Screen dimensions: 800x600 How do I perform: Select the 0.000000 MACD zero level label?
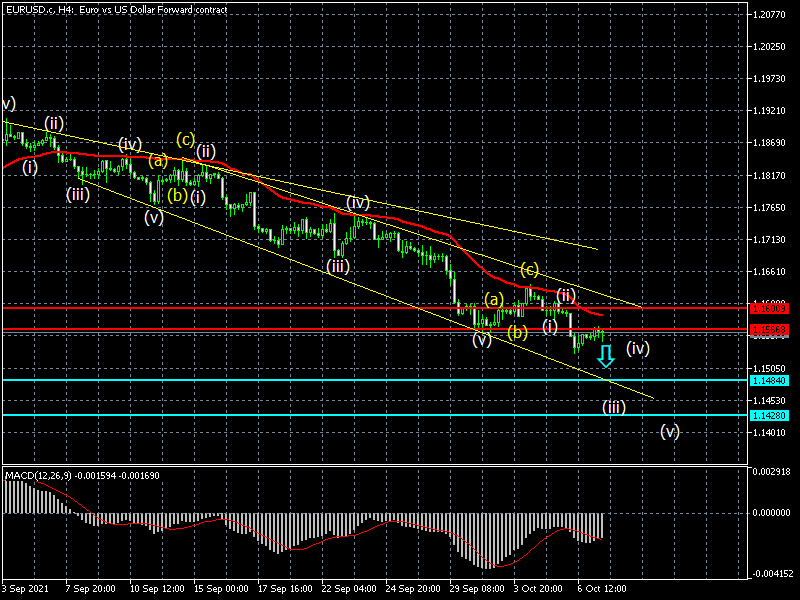(772, 512)
